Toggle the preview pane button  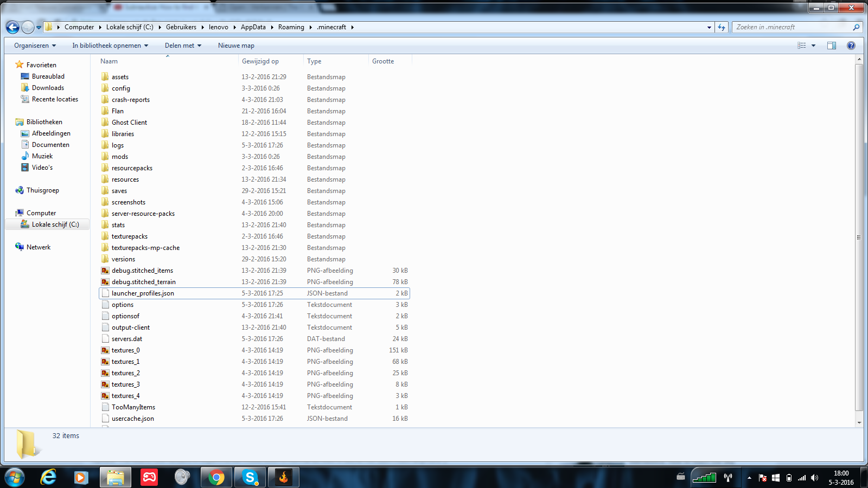pyautogui.click(x=832, y=46)
